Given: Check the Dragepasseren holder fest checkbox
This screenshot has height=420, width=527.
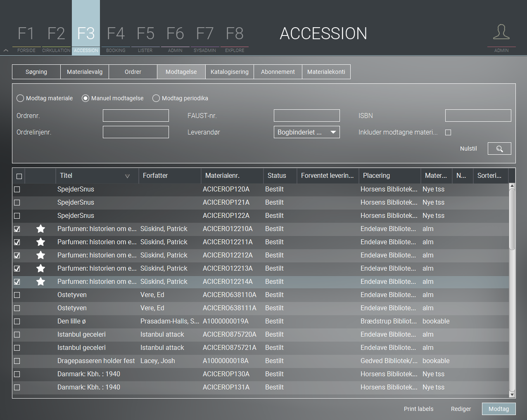Looking at the screenshot, I should tap(17, 361).
